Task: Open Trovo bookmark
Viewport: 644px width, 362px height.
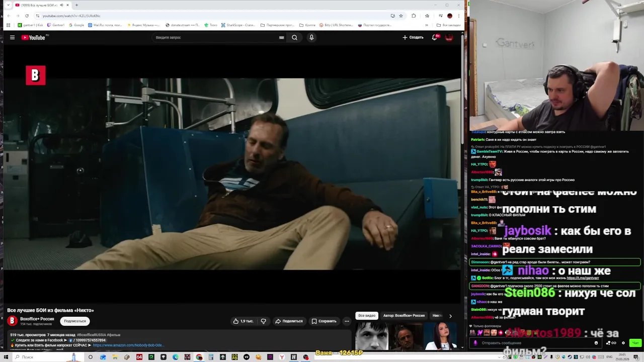Action: (211, 25)
